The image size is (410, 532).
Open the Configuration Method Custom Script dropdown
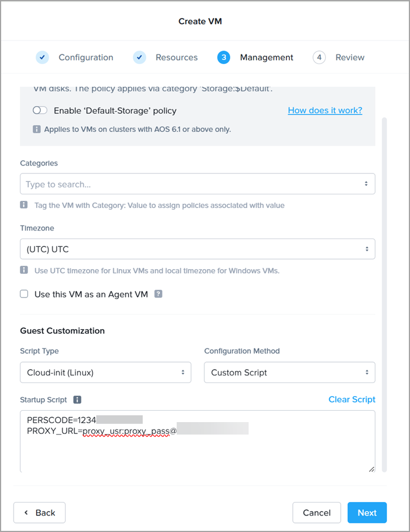[x=289, y=372]
